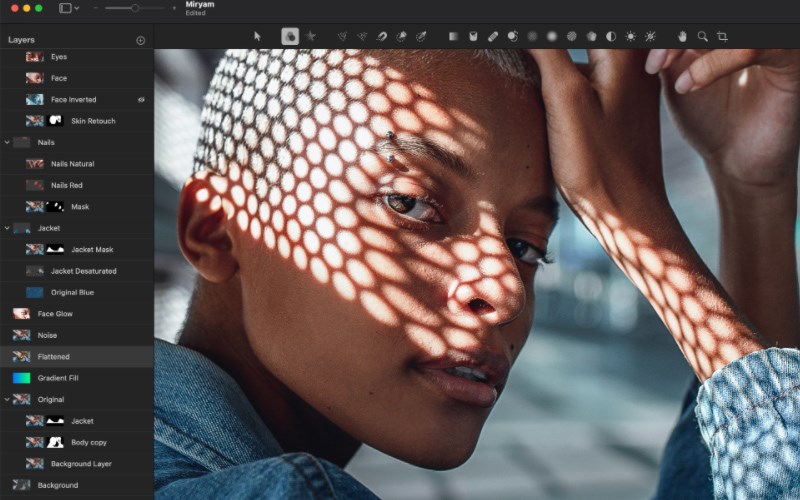Select the Arrange arrow tool
Screen dimensions: 800x500
pos(257,36)
